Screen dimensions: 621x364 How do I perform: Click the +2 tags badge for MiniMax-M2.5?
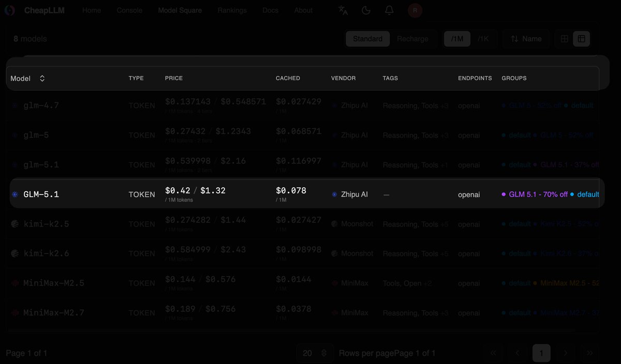tap(427, 283)
